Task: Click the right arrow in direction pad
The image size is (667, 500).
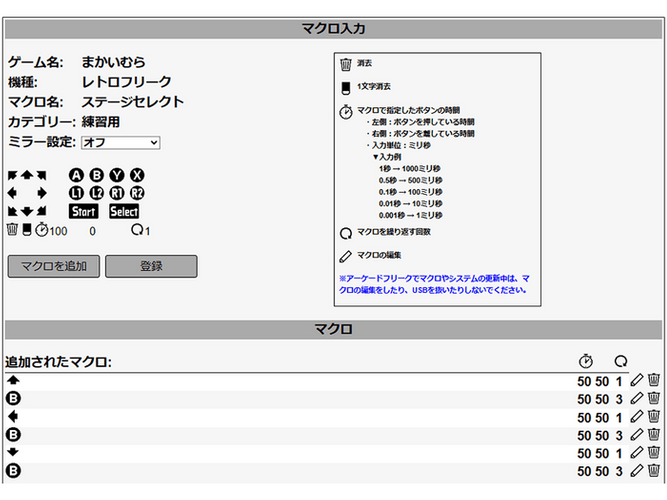Action: point(41,193)
